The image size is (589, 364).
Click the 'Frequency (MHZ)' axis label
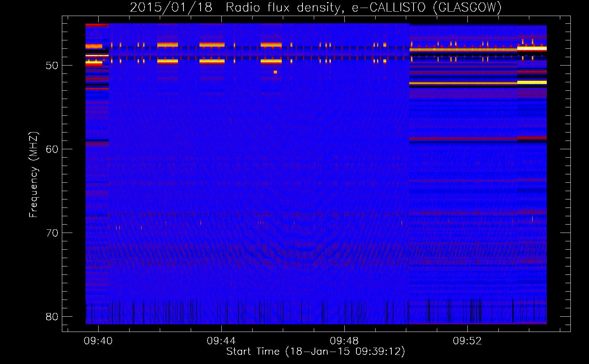click(33, 175)
